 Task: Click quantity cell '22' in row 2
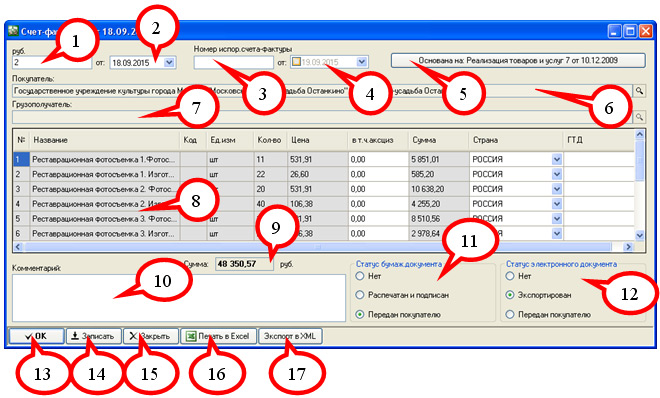(271, 174)
